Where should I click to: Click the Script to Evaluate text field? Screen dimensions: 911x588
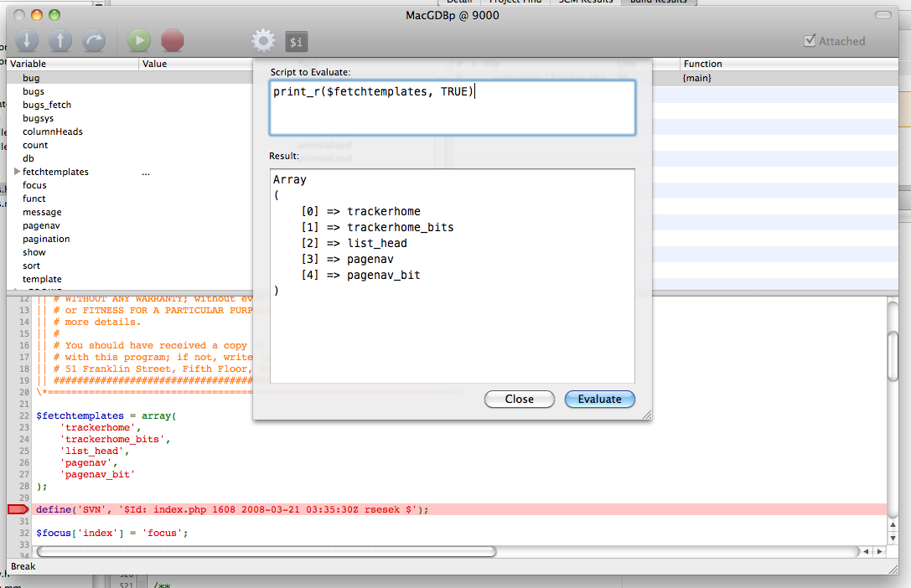pyautogui.click(x=453, y=108)
